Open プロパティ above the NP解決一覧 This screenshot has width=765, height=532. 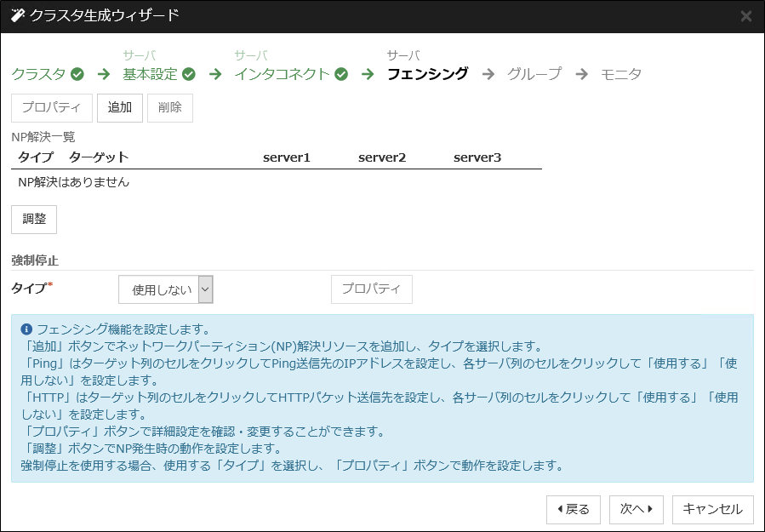click(51, 107)
